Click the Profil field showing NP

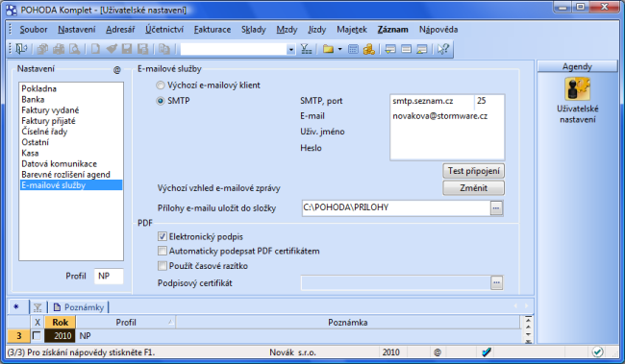(109, 276)
